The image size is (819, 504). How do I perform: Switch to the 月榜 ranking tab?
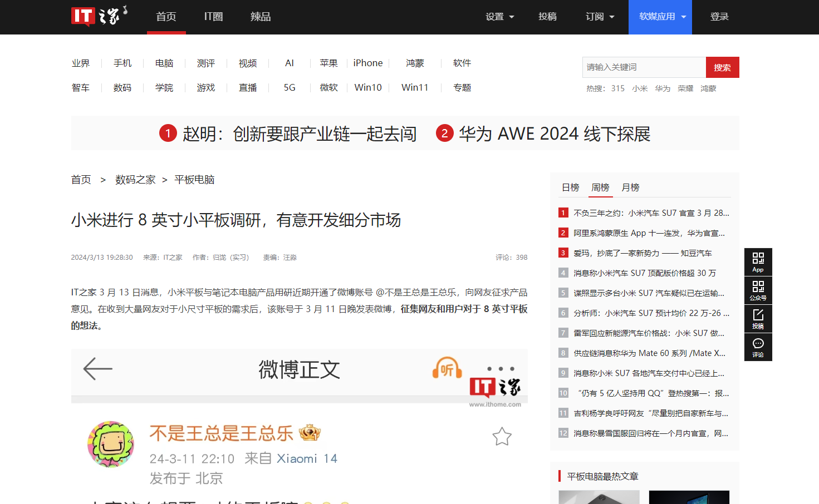(x=630, y=187)
